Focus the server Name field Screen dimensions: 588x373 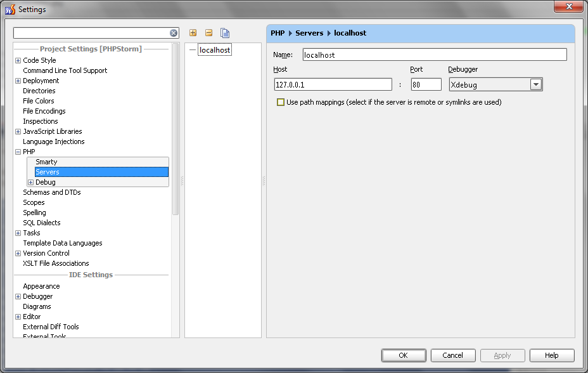[x=435, y=55]
